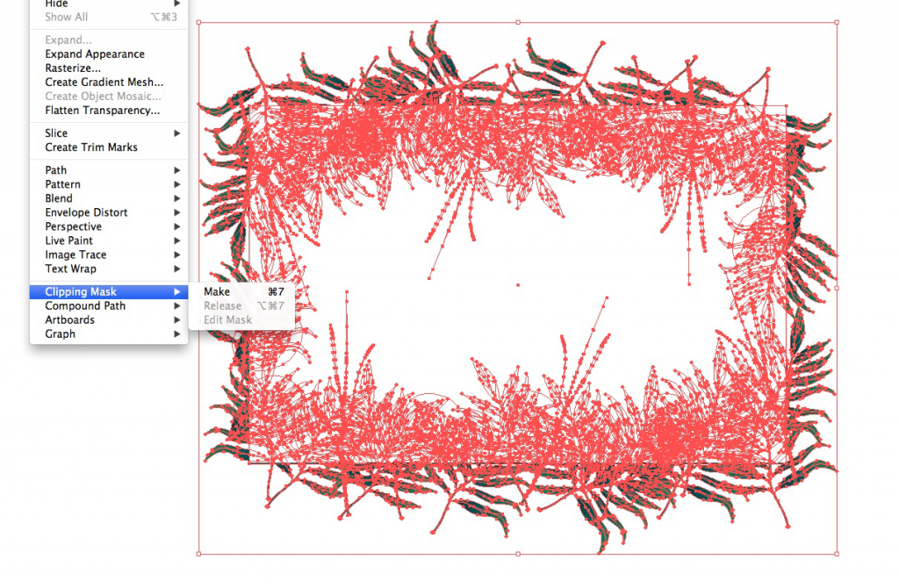899x588 pixels.
Task: Click Expand… menu entry
Action: [x=108, y=40]
